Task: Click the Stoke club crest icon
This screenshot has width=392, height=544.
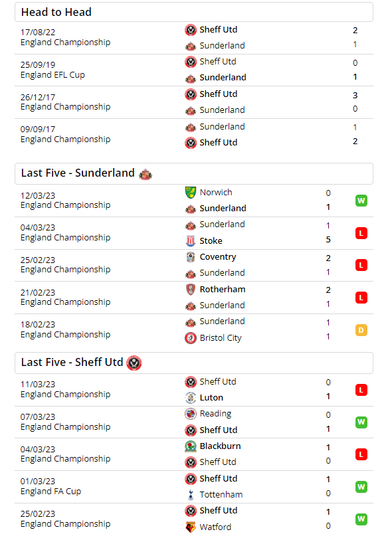Action: coord(191,240)
